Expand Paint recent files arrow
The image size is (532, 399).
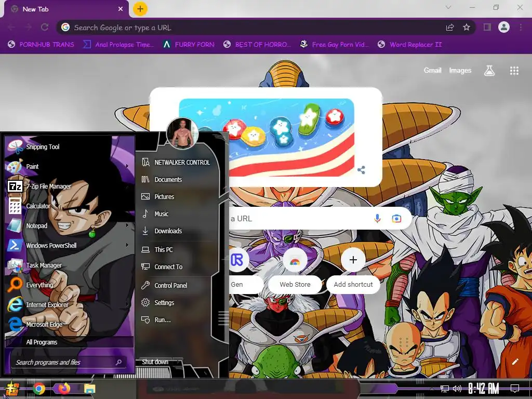point(127,166)
